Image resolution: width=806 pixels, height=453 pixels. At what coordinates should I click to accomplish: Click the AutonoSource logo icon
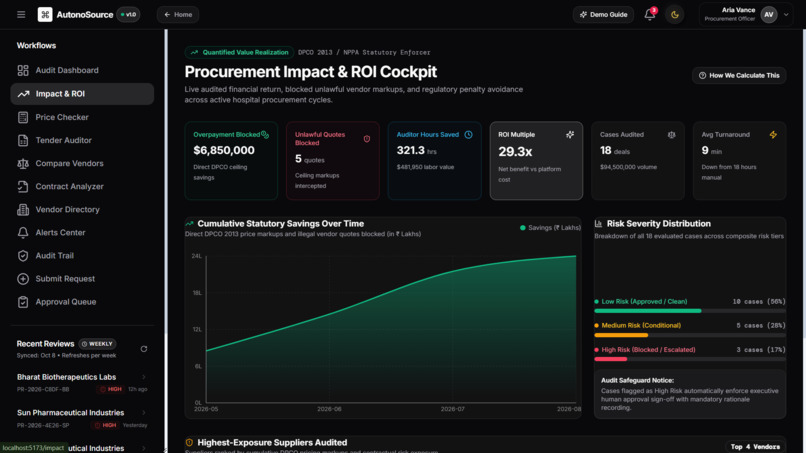tap(45, 14)
